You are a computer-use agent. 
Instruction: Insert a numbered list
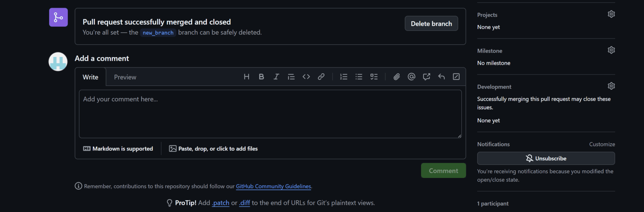[x=344, y=77]
